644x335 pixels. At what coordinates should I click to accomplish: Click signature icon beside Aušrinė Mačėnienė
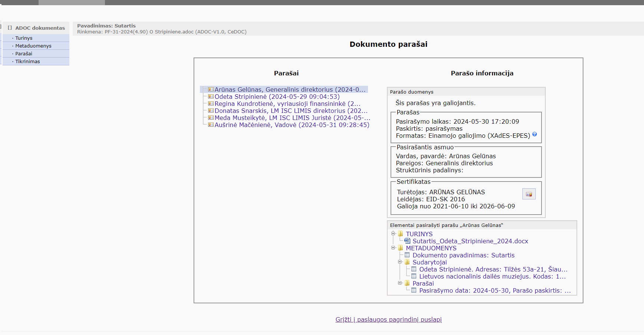tap(211, 125)
